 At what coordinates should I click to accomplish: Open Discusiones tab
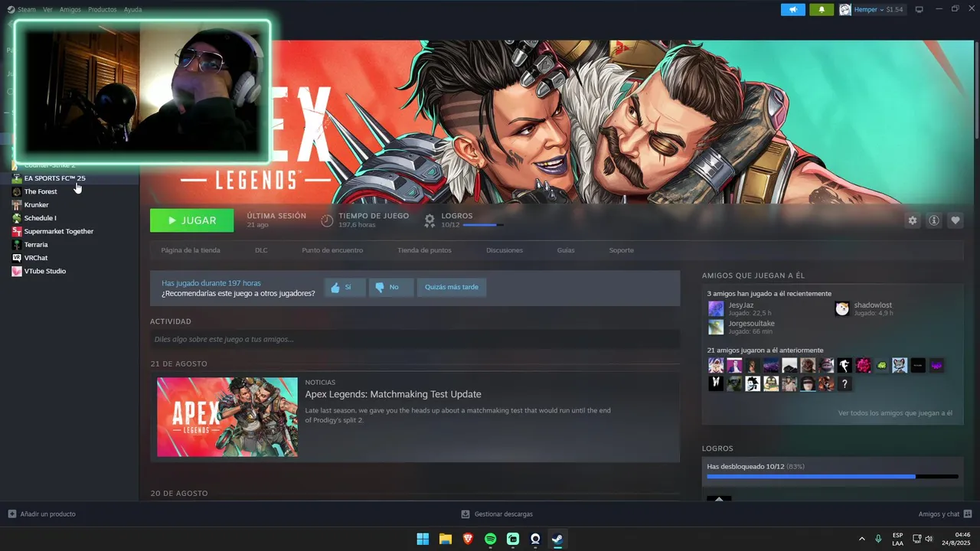click(x=505, y=250)
